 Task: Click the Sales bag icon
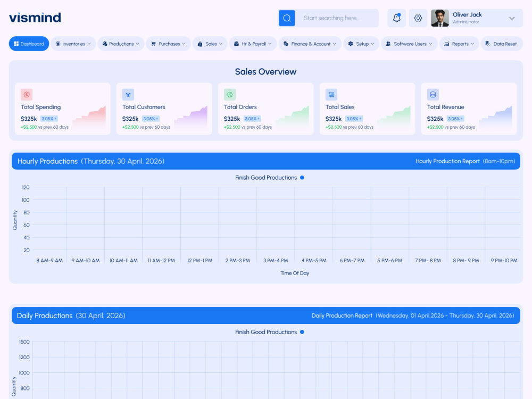coord(200,44)
